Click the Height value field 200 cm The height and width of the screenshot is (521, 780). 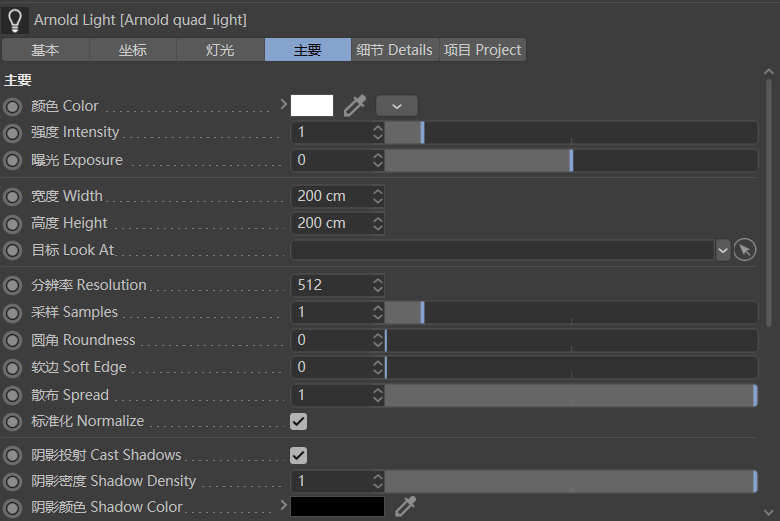coord(331,223)
